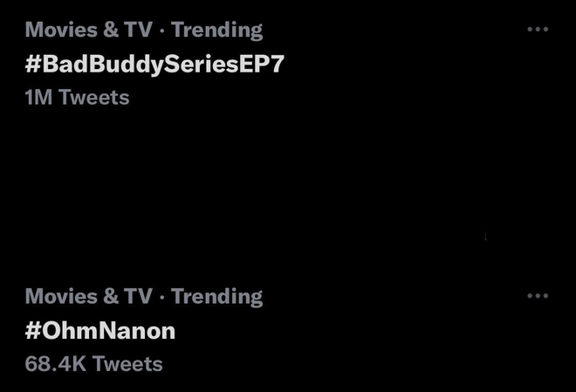The width and height of the screenshot is (576, 392).
Task: Click the three-dot menu beside the top trend
Action: (x=538, y=29)
